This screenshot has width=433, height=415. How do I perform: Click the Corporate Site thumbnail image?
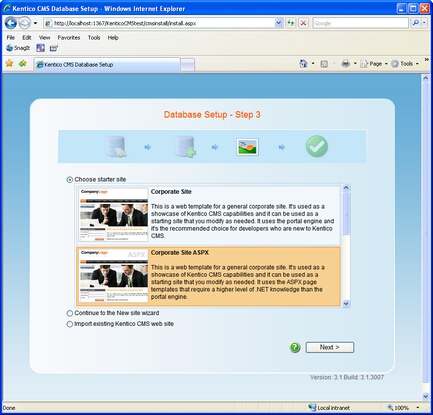[x=113, y=215]
